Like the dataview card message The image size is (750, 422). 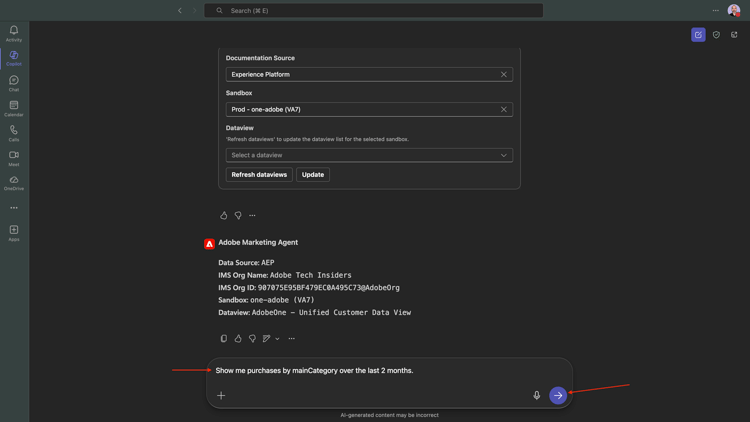[223, 215]
